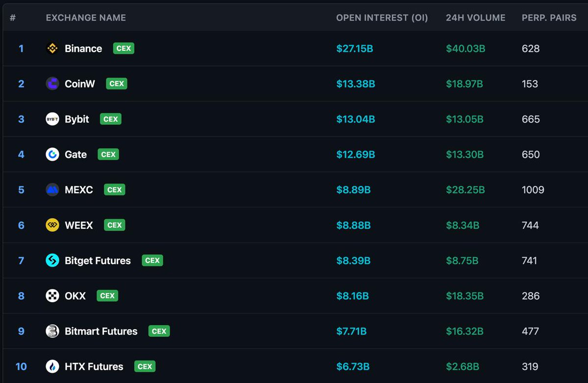Screen dimensions: 588x383
Task: Open the Bitmart Futures name link
Action: click(x=101, y=331)
